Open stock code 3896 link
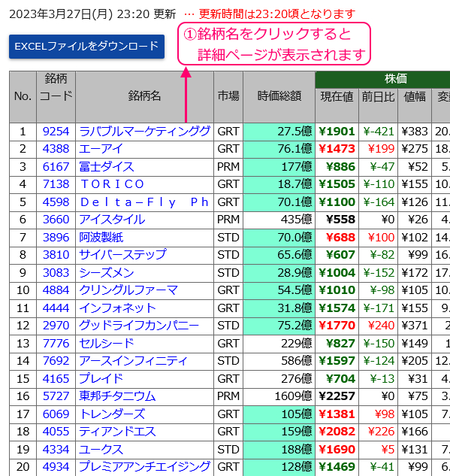 click(56, 237)
